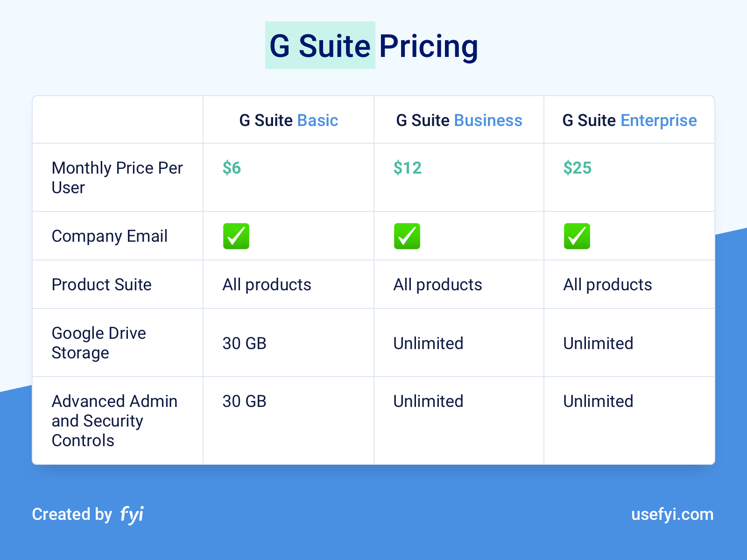Image resolution: width=747 pixels, height=560 pixels.
Task: Click Enterprise plan's All products cell
Action: click(x=607, y=285)
